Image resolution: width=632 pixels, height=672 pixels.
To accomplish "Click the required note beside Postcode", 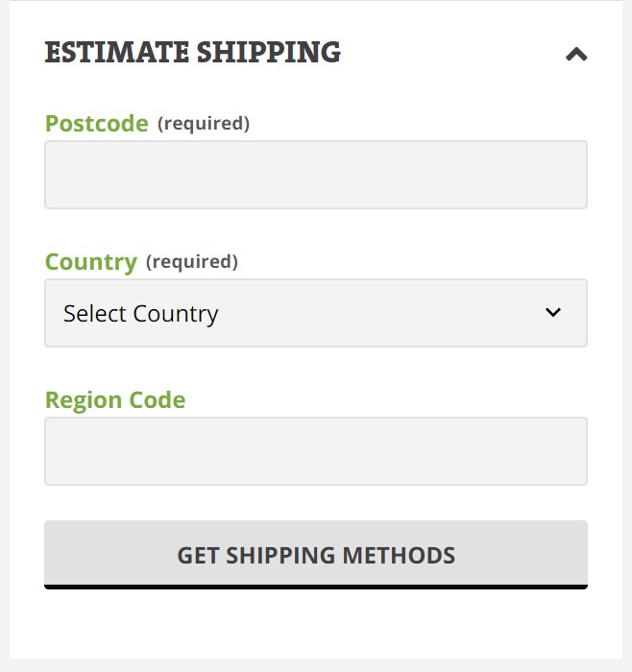I will click(203, 123).
